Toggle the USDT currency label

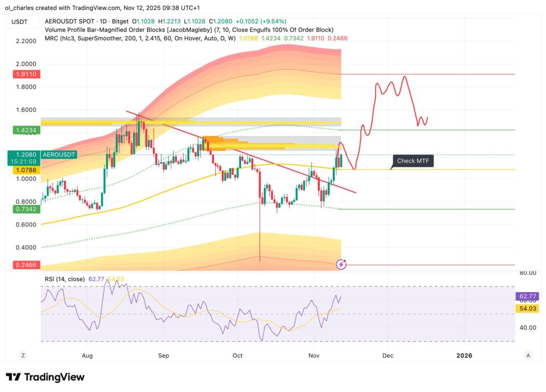pyautogui.click(x=19, y=22)
